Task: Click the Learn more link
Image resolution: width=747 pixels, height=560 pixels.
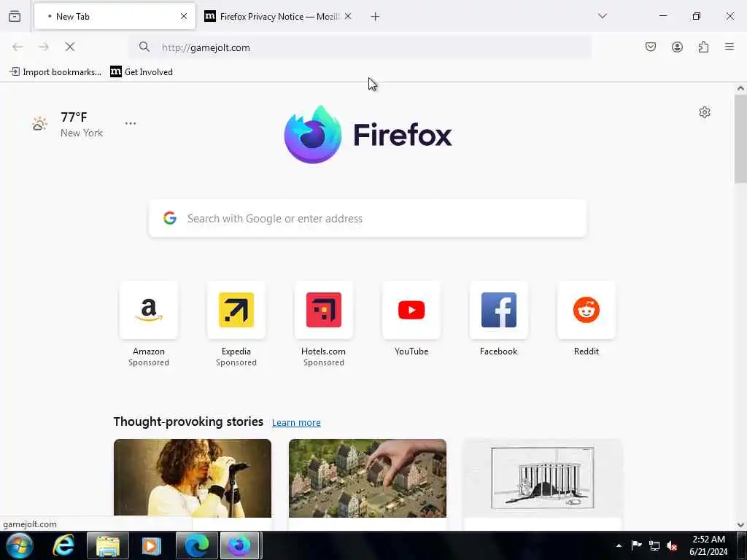Action: coord(296,423)
